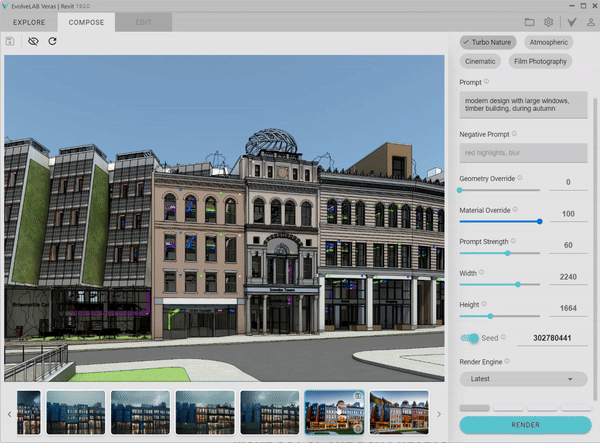Click the Geometry Override value 0 field
Screen dimensions: 600x443
coord(568,182)
